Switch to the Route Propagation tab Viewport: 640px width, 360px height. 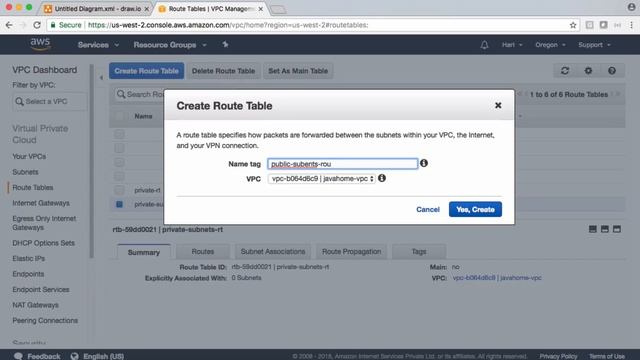(351, 251)
